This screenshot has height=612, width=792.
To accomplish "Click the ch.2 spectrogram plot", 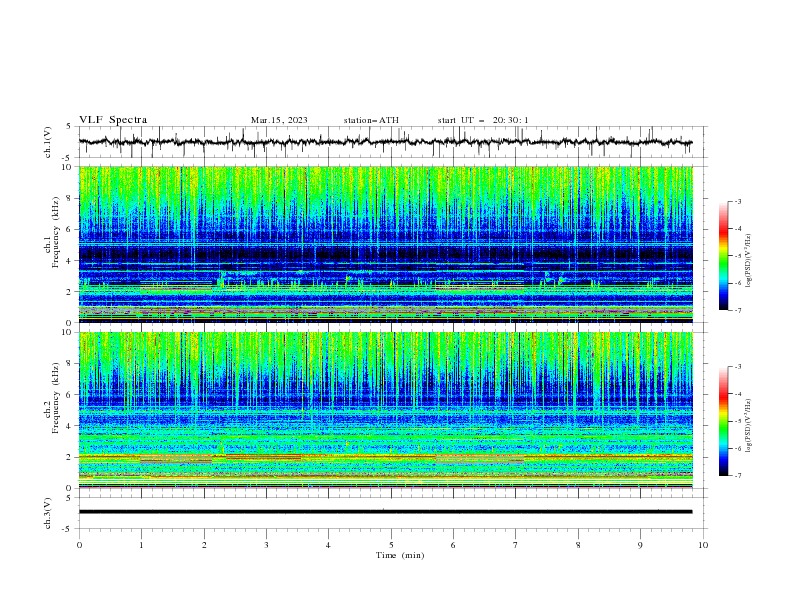I will (x=386, y=410).
